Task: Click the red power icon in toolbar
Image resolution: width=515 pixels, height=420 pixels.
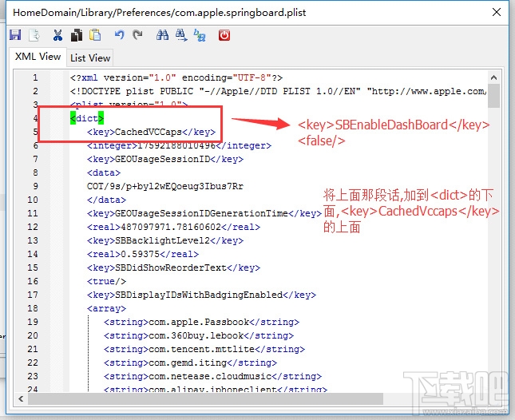Action: pyautogui.click(x=224, y=35)
